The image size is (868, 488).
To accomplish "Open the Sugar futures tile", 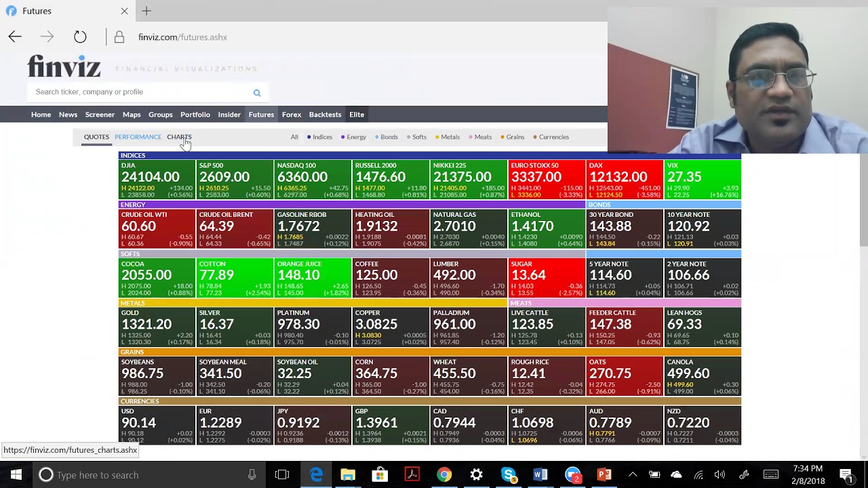I will (547, 278).
